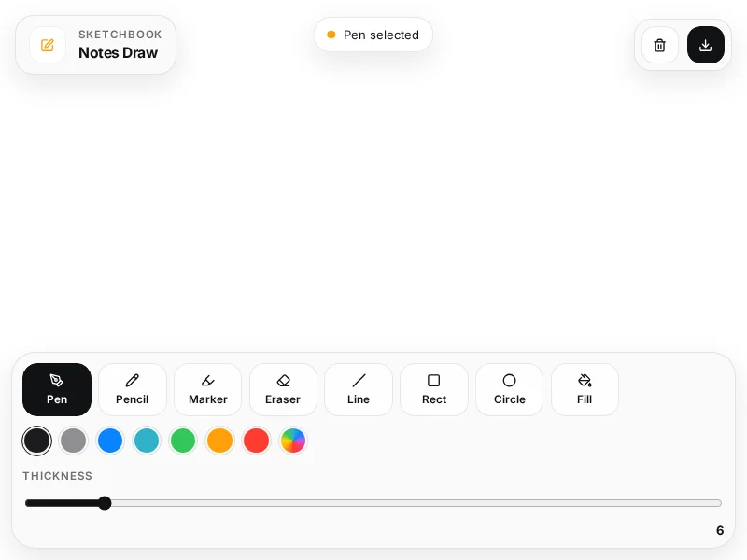Choose the Marker tool
Image resolution: width=747 pixels, height=560 pixels.
pyautogui.click(x=207, y=389)
